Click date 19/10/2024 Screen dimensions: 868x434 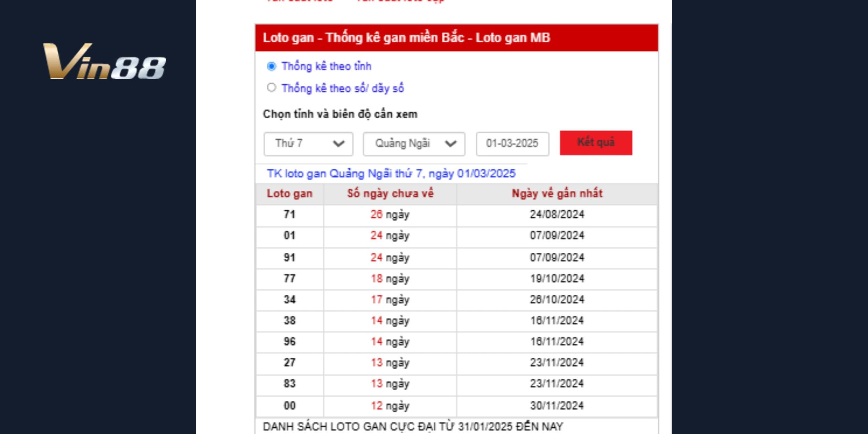click(x=557, y=279)
